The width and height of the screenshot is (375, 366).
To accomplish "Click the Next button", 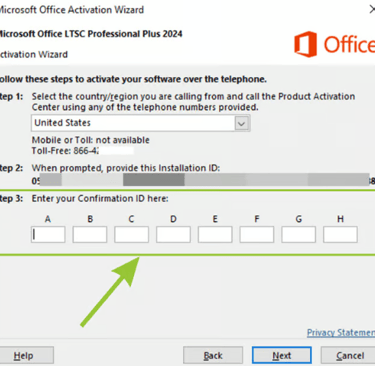I will pos(282,356).
